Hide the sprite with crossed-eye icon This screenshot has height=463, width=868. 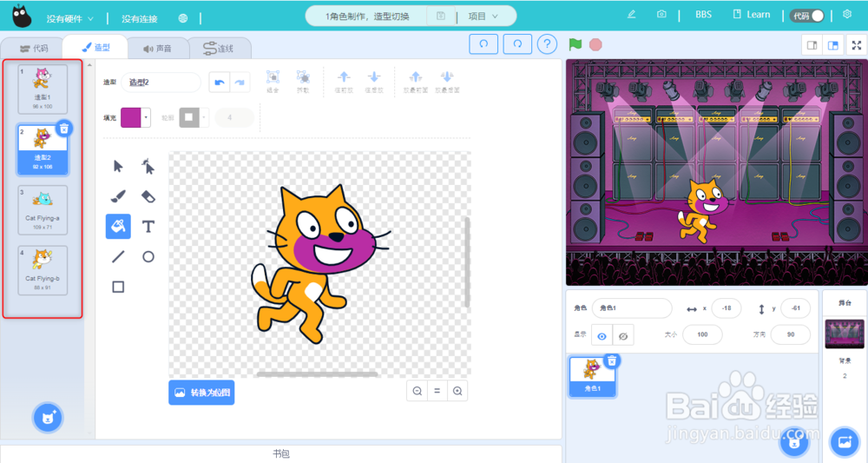click(x=622, y=335)
